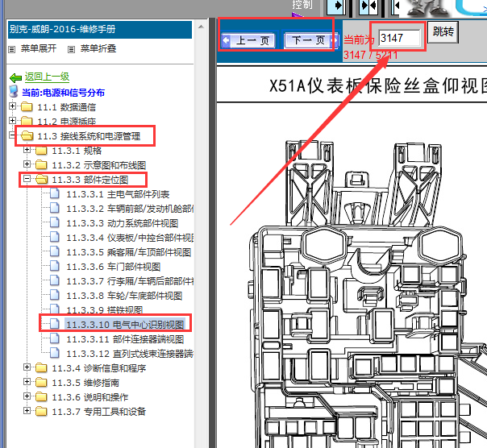Screen dimensions: 487x448
Task: Expand the 11.1 数据通信 node
Action: coord(12,106)
